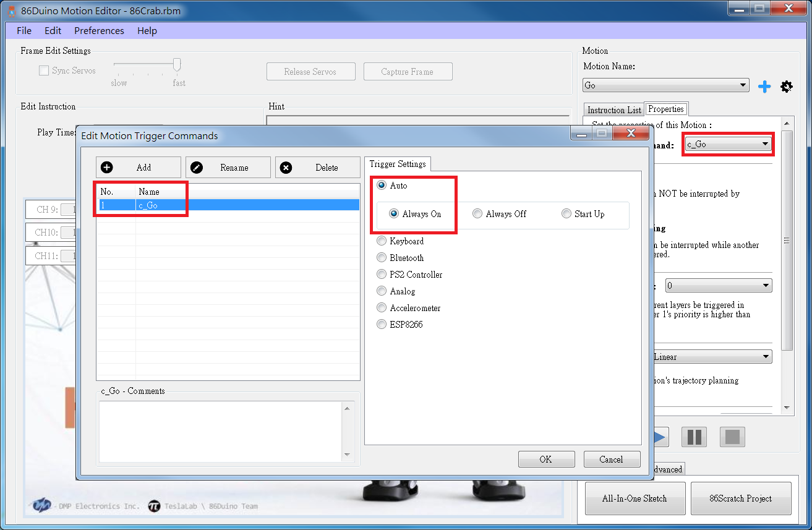Click scroll-down arrow in comments box
Screen dimensions: 812x530
coord(347,455)
